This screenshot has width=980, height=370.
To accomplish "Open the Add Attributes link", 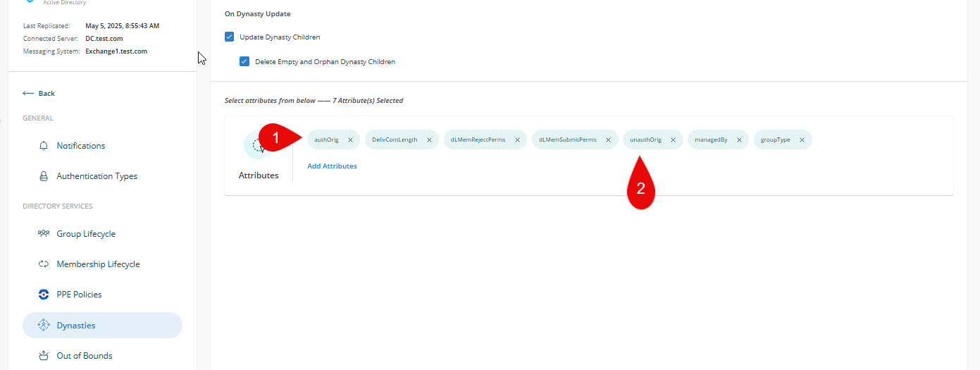I will pos(332,166).
